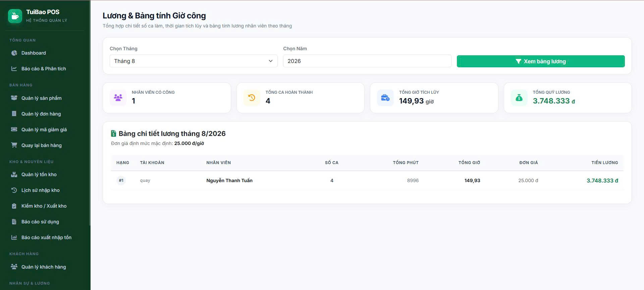Click the Quản lý khách hàng people icon
Viewport: 644px width, 290px height.
point(14,267)
